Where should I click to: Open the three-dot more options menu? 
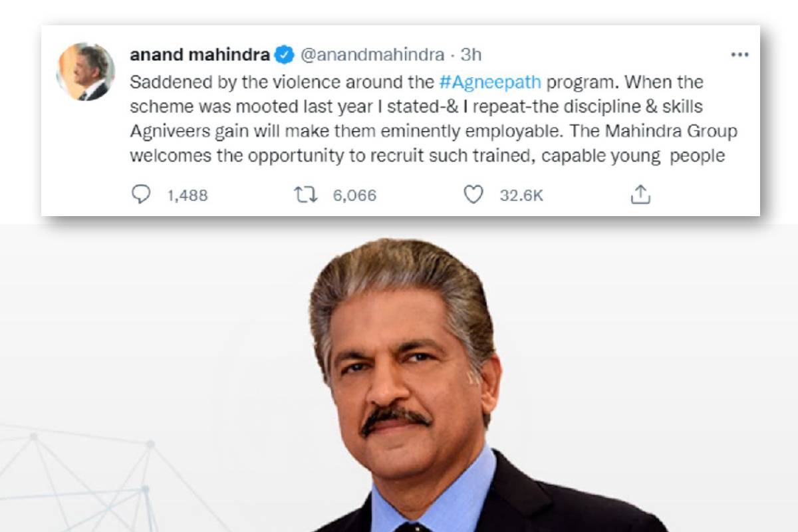[739, 55]
